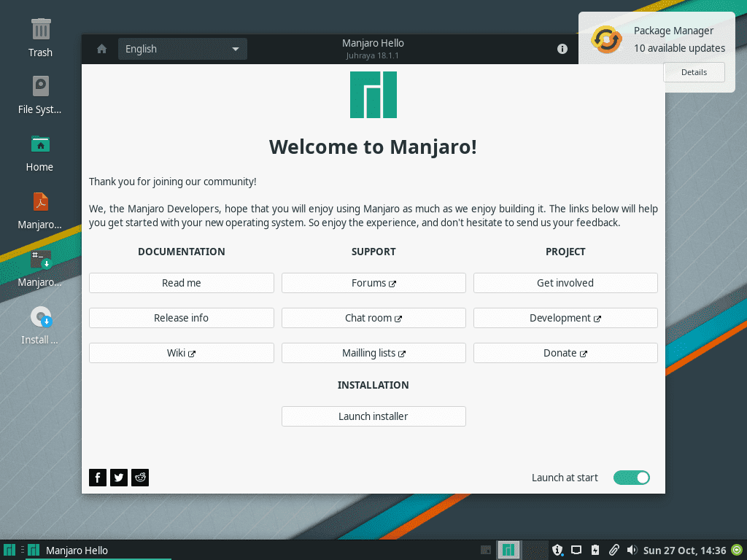Click the home icon in Manjaro Hello
Image resolution: width=747 pixels, height=560 pixels.
(x=101, y=49)
